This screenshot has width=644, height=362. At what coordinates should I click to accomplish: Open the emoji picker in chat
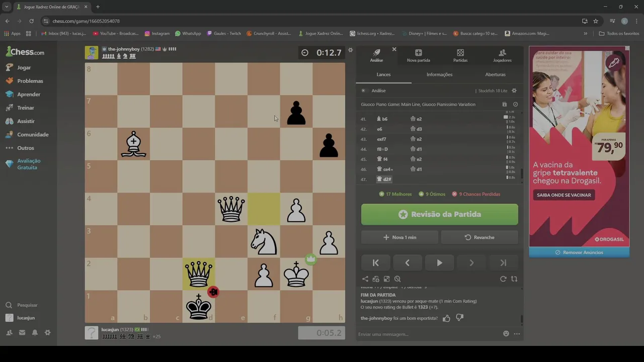tap(506, 334)
